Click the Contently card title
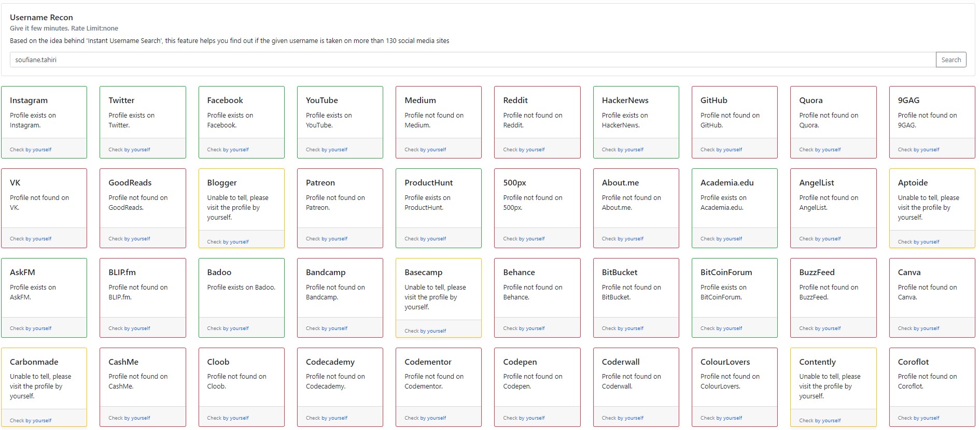 818,362
